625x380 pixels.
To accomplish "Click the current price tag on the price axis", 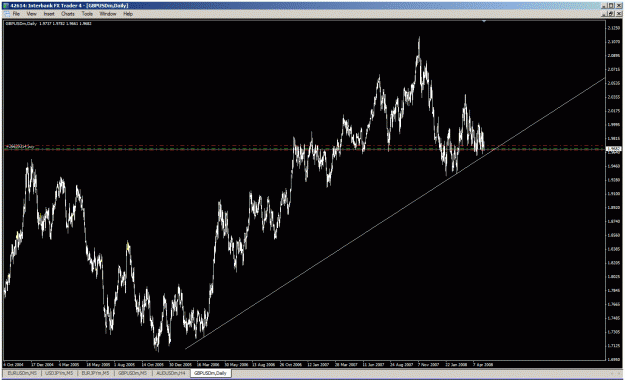I will click(614, 149).
